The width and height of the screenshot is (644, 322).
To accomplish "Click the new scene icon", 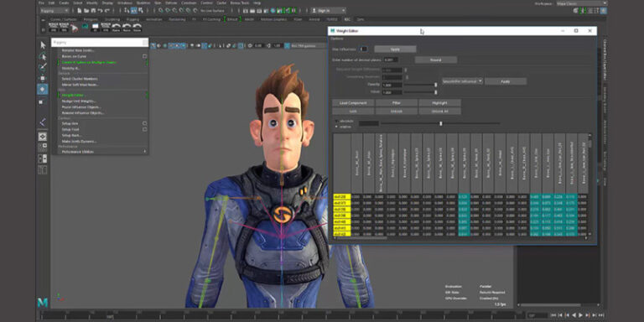I will tap(80, 10).
